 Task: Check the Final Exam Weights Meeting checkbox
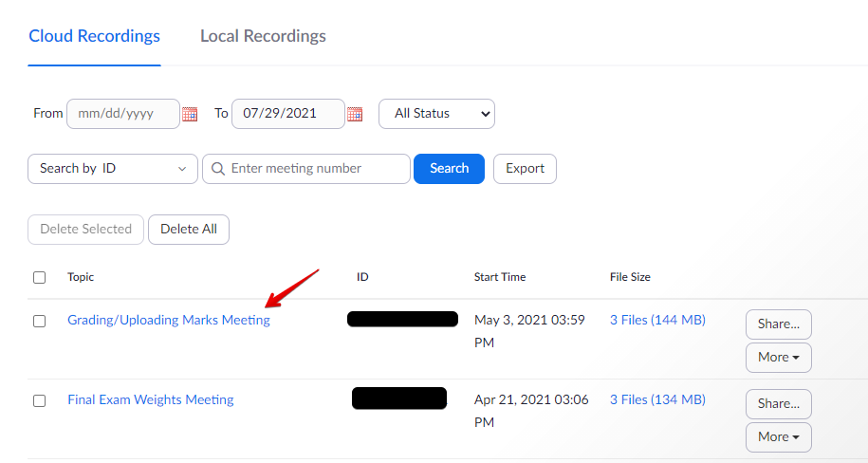click(39, 400)
